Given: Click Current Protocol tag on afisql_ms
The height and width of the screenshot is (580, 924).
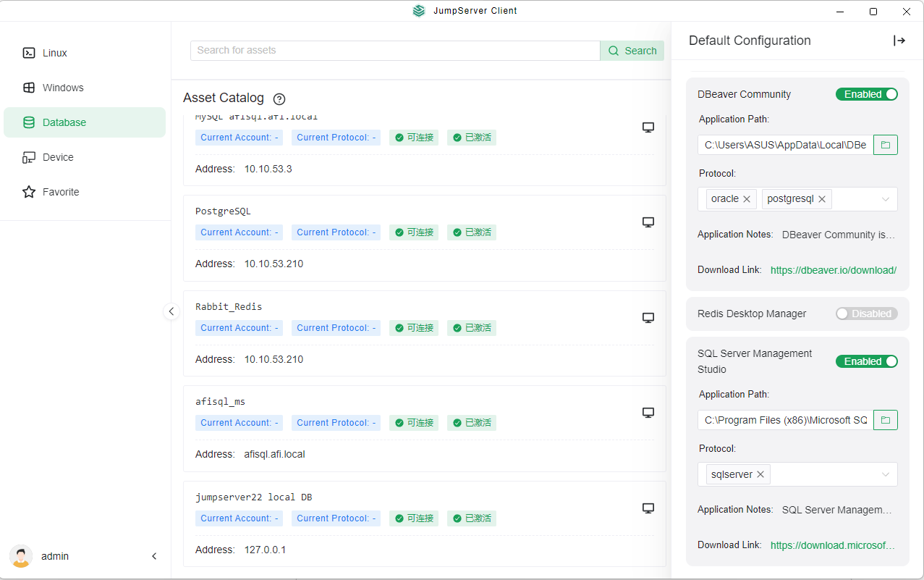Looking at the screenshot, I should pyautogui.click(x=336, y=423).
